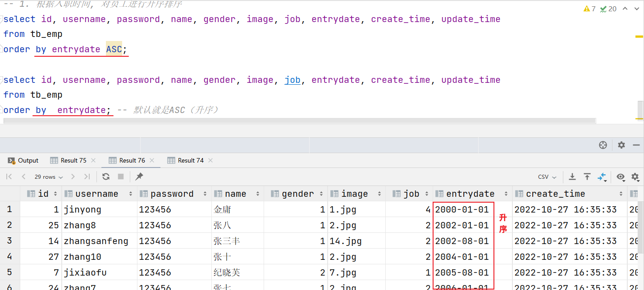Click the stop query icon

coord(121,177)
